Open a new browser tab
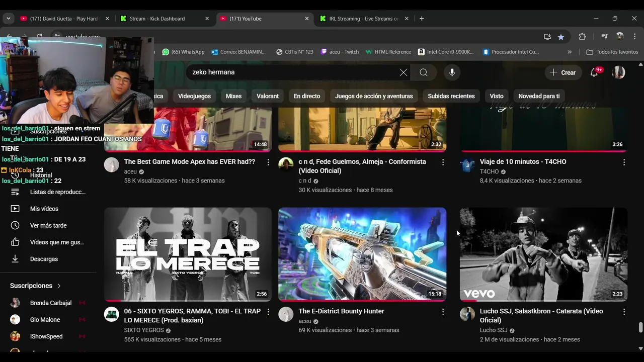This screenshot has height=362, width=644. pos(422,19)
